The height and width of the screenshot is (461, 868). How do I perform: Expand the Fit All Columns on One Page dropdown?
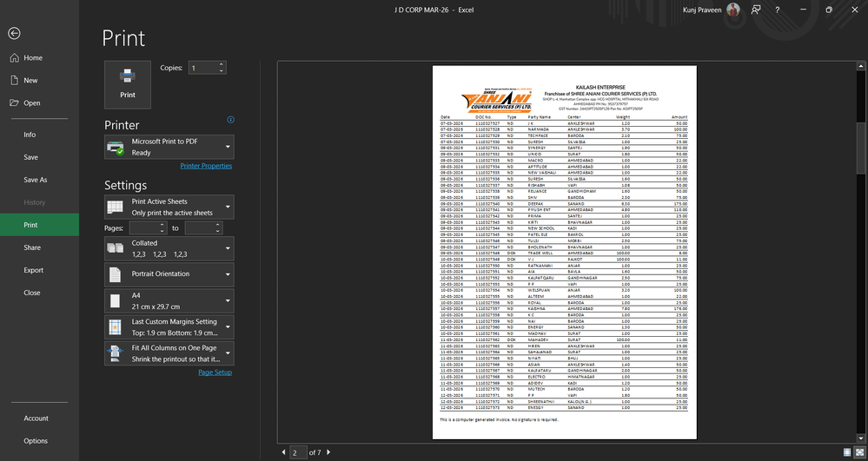pos(169,353)
